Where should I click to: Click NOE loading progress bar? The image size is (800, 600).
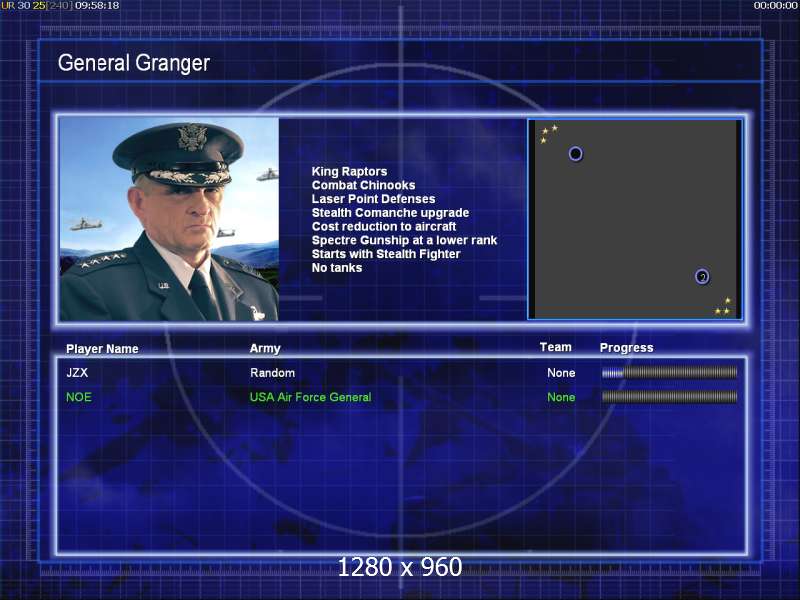tap(669, 397)
